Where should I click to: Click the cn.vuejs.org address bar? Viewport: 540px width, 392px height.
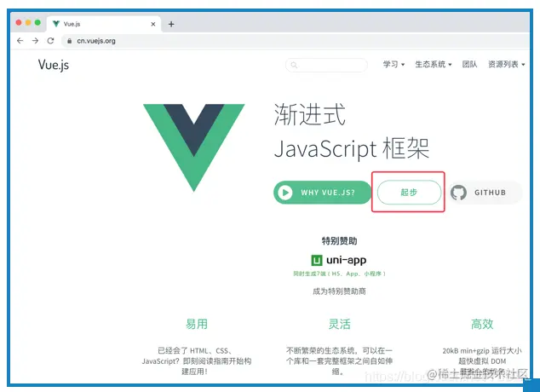296,41
